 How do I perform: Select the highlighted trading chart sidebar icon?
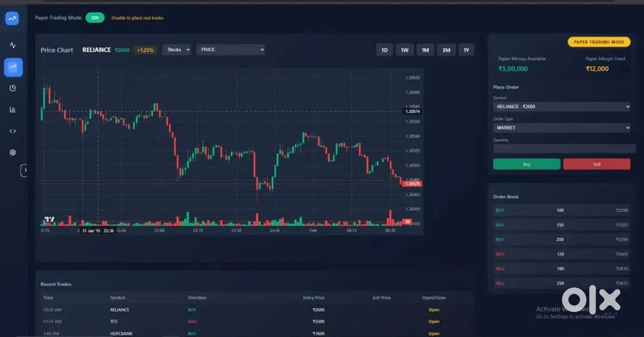[x=13, y=67]
